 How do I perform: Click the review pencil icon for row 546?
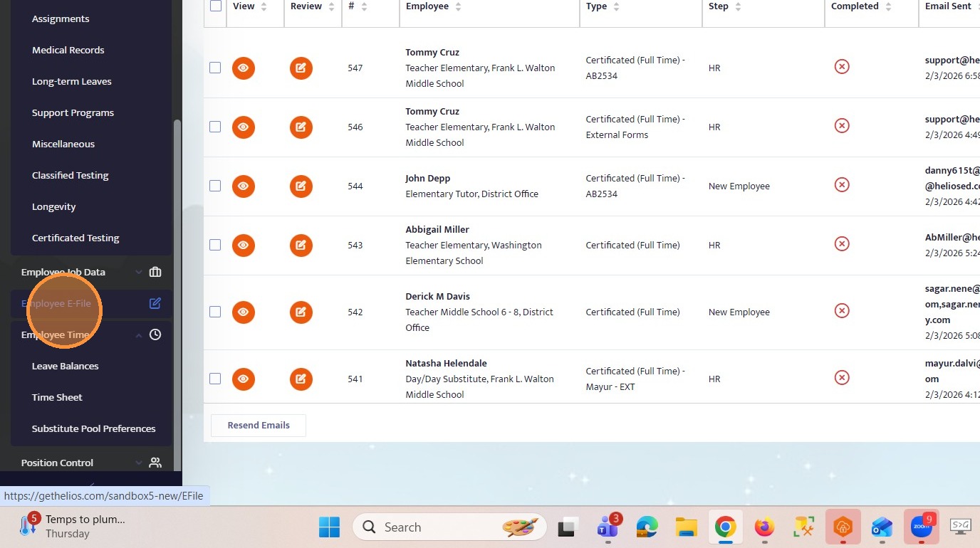301,127
